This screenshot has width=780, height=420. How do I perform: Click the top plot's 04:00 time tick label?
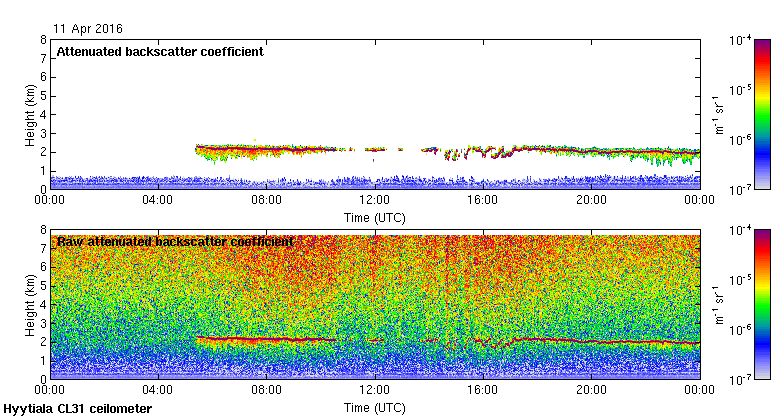tap(158, 200)
